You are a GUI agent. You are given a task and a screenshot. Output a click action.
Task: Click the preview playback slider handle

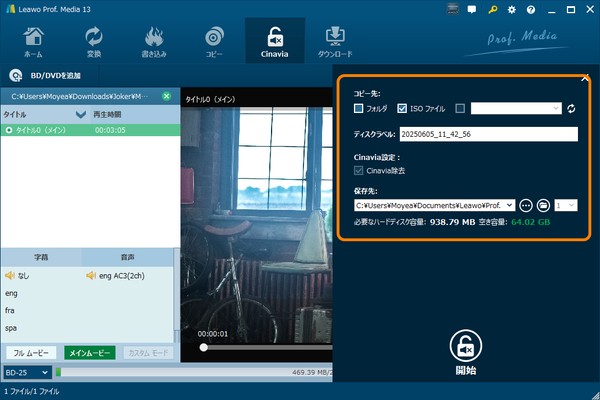coord(204,348)
